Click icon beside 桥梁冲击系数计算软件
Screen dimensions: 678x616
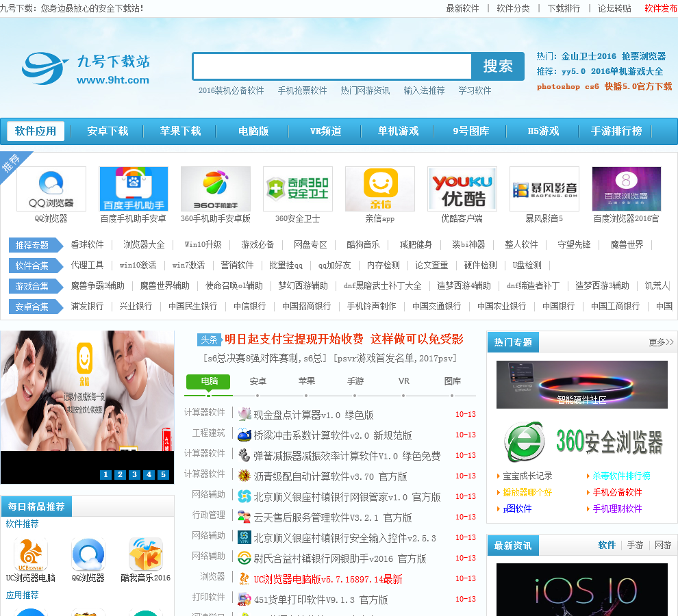244,435
